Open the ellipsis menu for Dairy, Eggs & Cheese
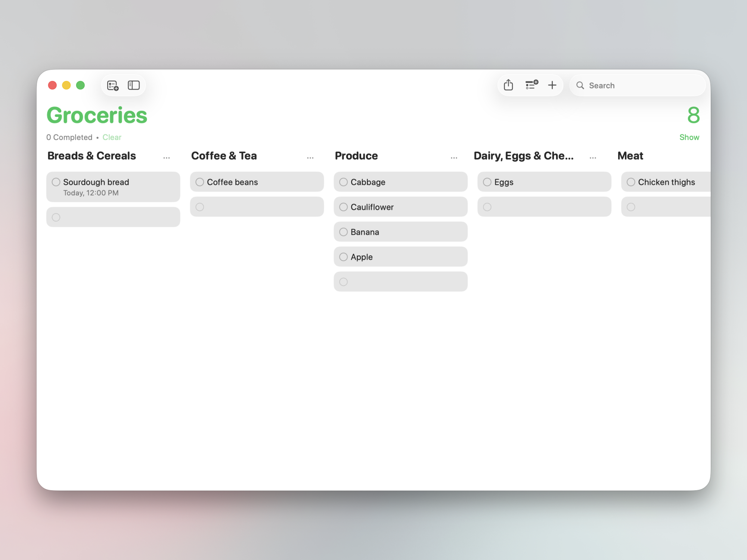This screenshot has width=747, height=560. (x=593, y=157)
